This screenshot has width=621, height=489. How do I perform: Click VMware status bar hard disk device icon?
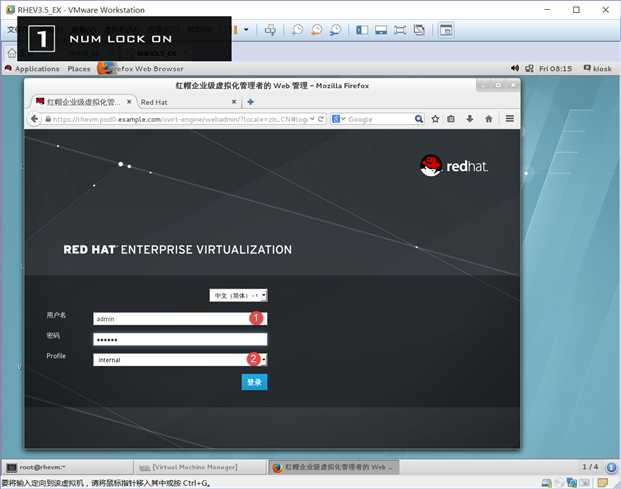point(547,483)
